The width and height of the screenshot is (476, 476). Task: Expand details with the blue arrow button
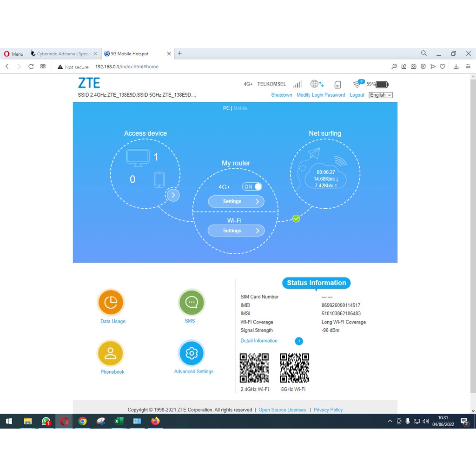[x=299, y=341]
